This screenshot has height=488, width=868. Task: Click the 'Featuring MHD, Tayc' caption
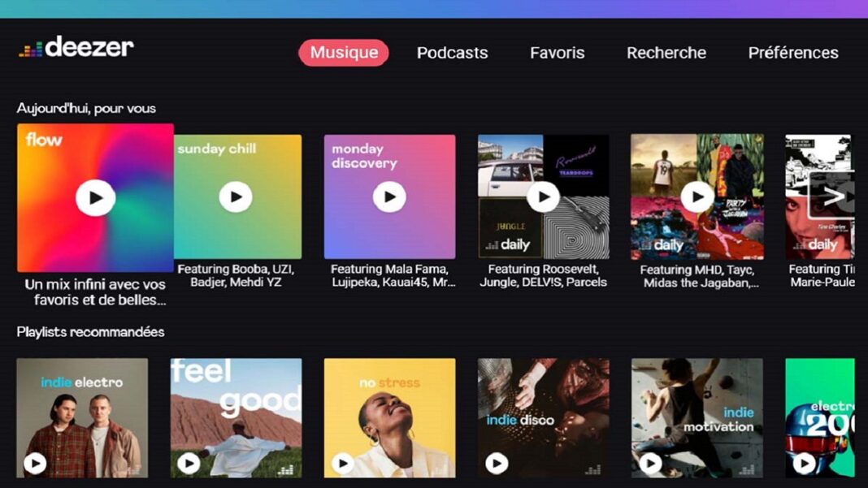pos(698,276)
